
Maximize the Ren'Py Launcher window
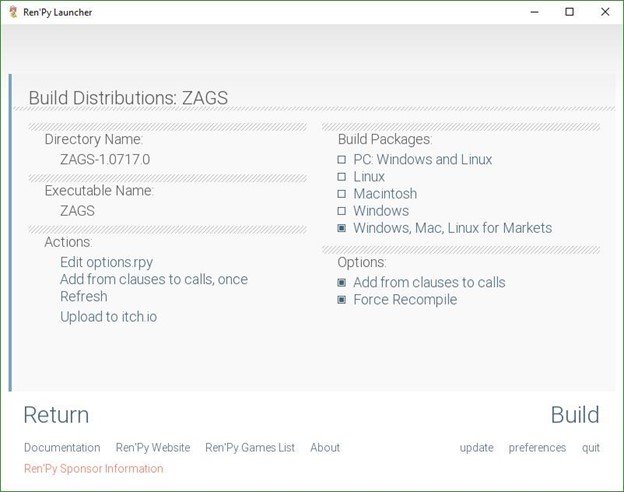pyautogui.click(x=569, y=12)
